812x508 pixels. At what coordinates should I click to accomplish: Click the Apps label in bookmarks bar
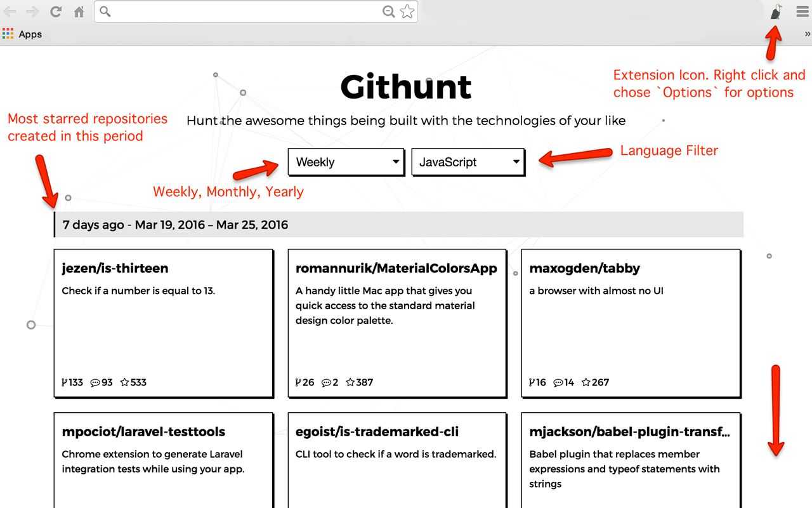30,34
